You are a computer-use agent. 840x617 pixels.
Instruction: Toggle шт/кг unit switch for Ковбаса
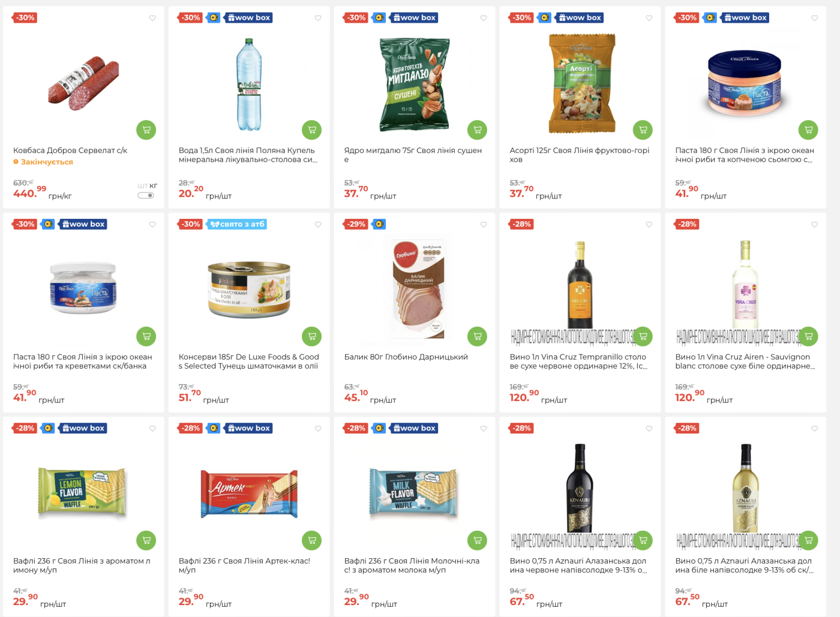[x=146, y=195]
